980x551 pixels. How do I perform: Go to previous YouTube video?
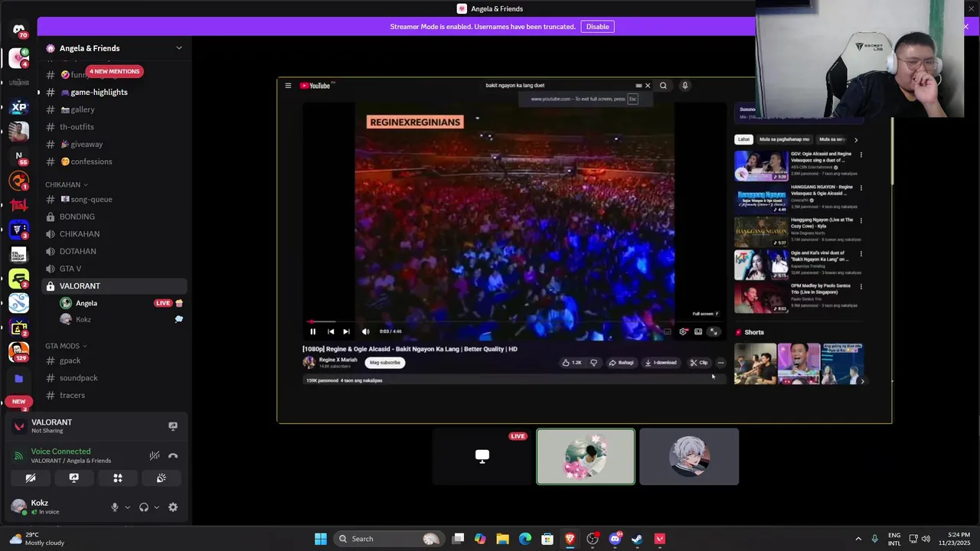[x=330, y=331]
